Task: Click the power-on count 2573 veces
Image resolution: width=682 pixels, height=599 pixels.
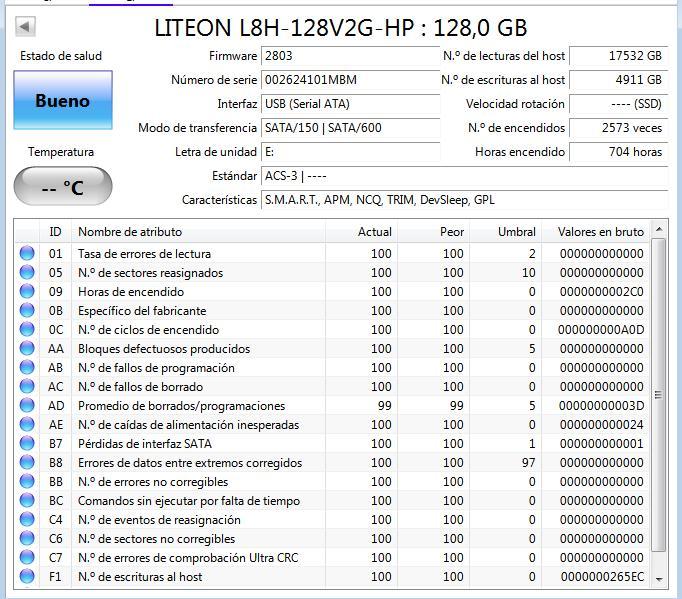Action: [618, 128]
